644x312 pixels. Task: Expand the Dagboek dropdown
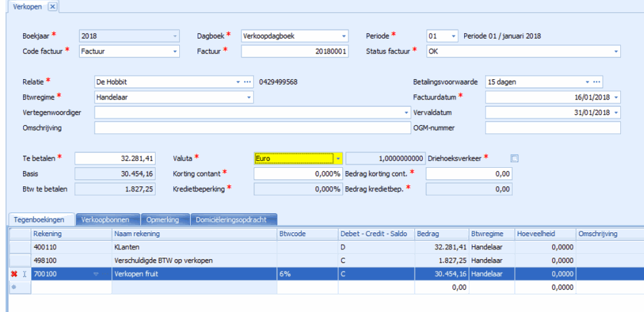tap(344, 36)
